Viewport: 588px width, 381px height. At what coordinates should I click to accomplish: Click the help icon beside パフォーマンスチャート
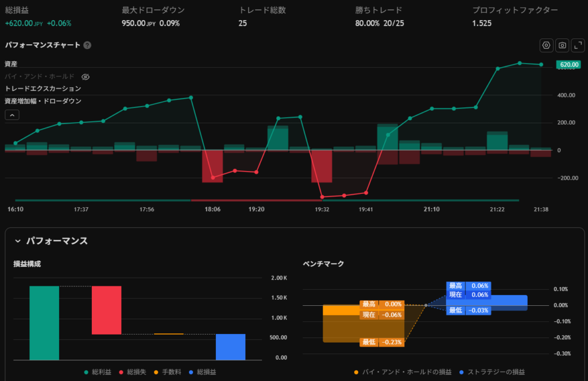click(87, 45)
